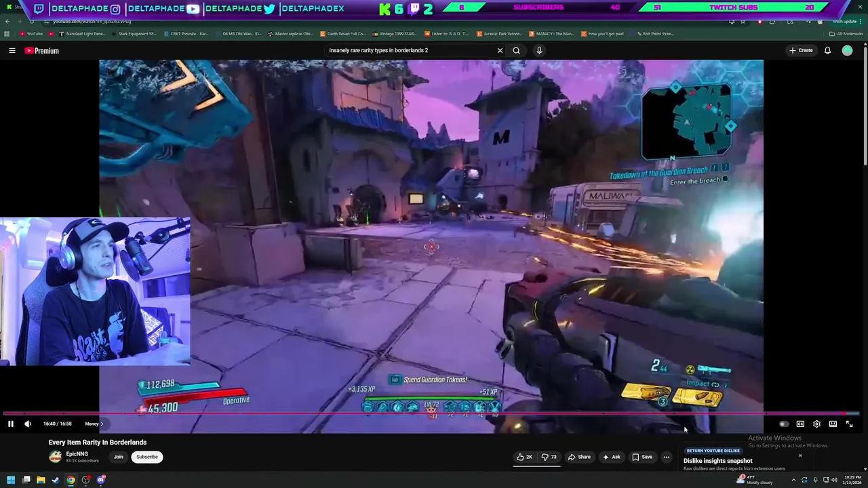
Task: Toggle closed captions on the player
Action: point(800,424)
